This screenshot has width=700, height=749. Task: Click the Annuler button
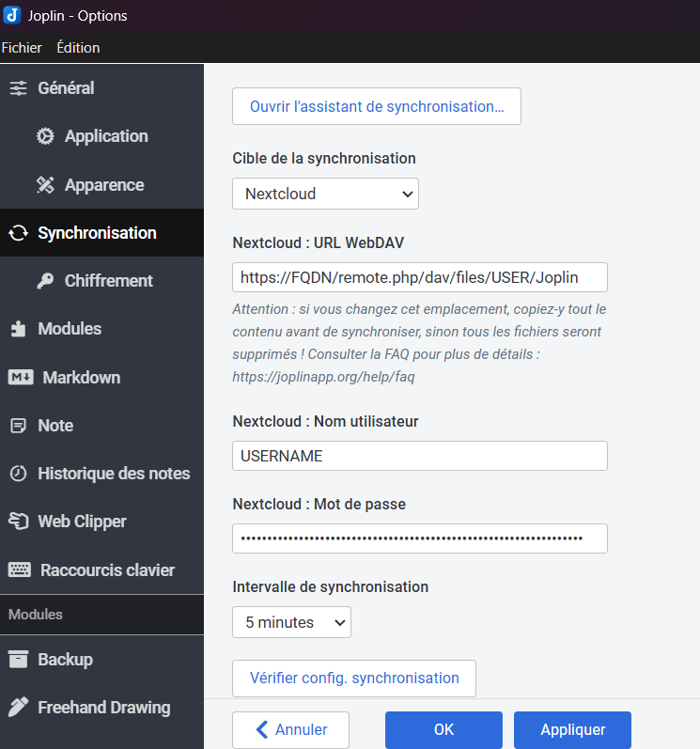point(290,729)
